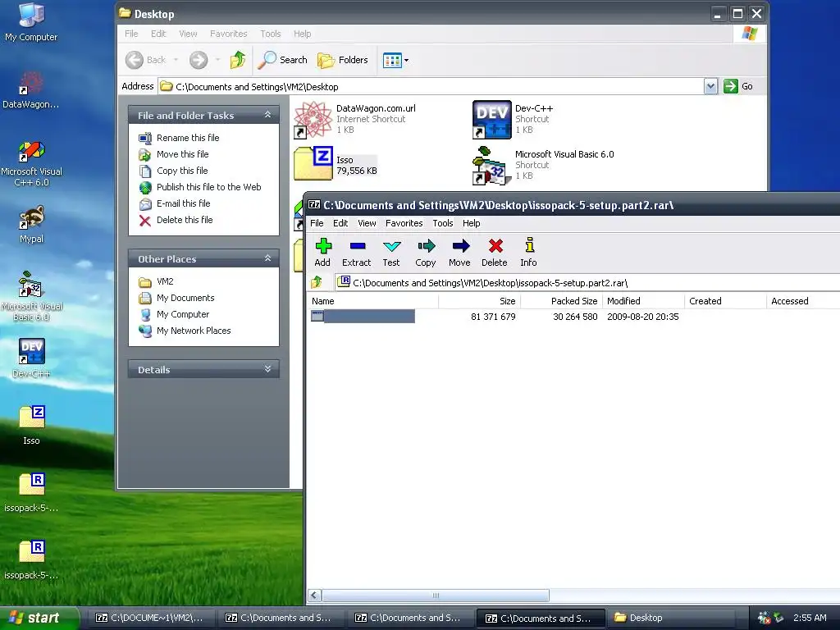The image size is (840, 630).
Task: Open the Favorites menu in Desktop window
Action: (229, 34)
